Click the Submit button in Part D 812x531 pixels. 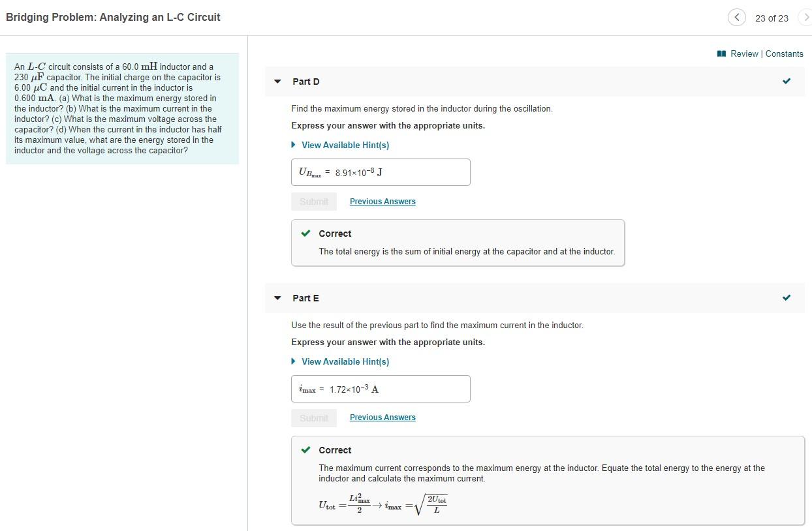(314, 201)
